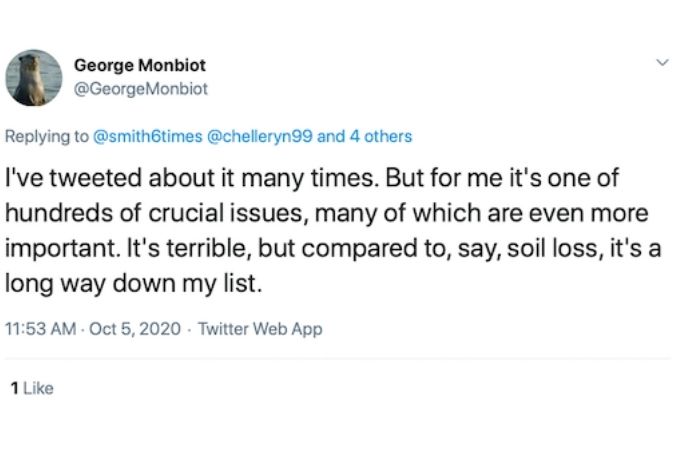Click the "Replying to" label

tap(48, 136)
